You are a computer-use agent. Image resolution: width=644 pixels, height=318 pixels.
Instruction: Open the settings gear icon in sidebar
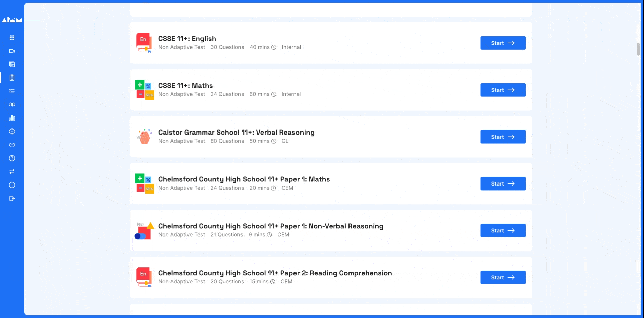[x=12, y=131]
